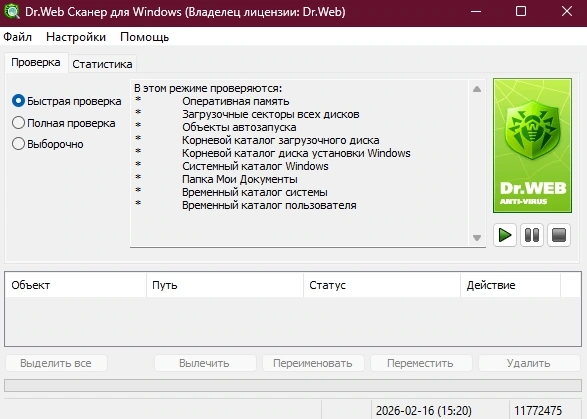
Task: Click the status bar number 11772475
Action: click(538, 411)
